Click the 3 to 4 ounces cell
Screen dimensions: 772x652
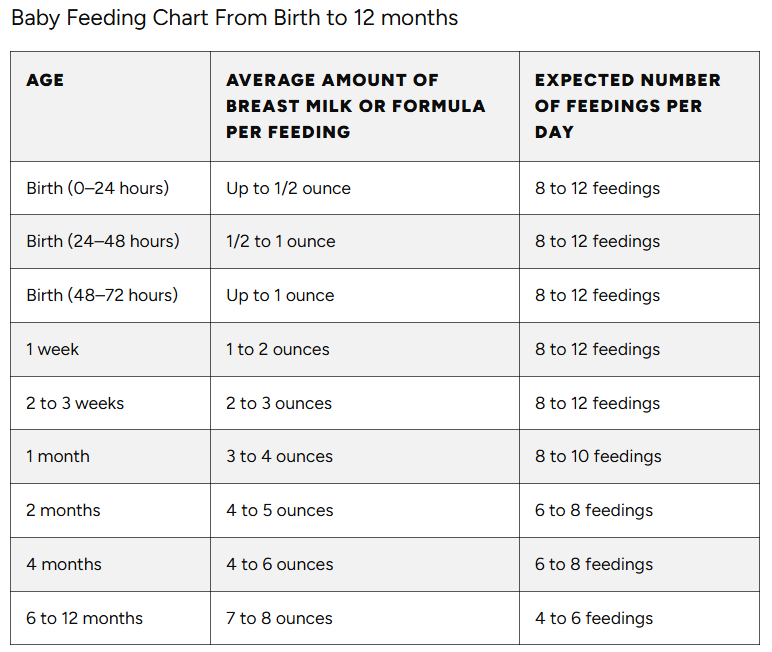(x=279, y=456)
